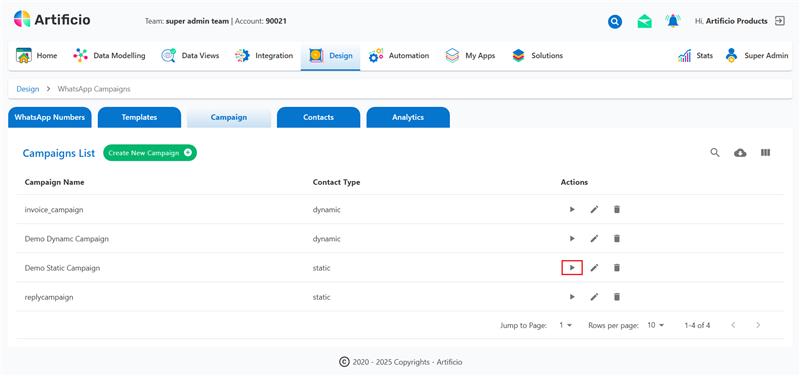This screenshot has height=376, width=800.
Task: Click the Artificio logo
Action: click(52, 19)
